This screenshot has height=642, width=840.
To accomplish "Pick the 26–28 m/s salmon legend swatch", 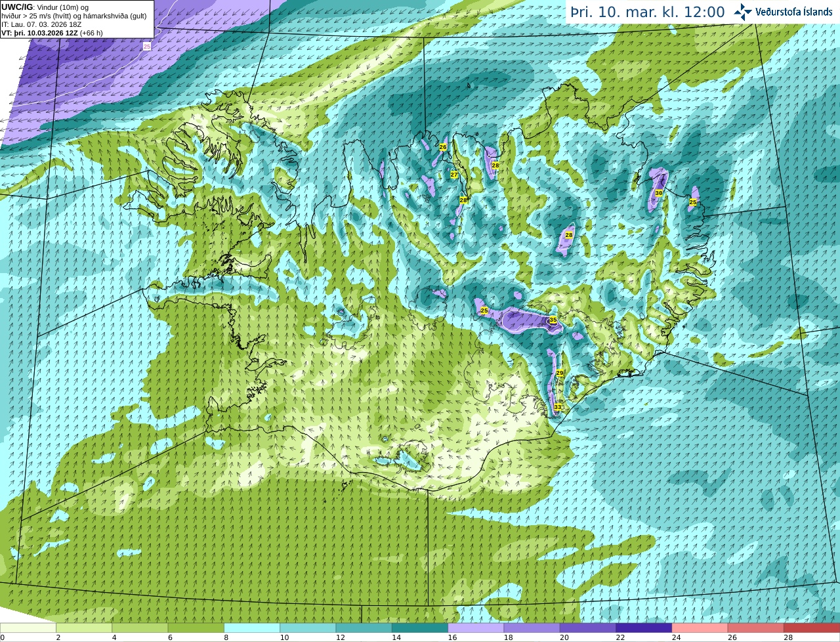I will pyautogui.click(x=756, y=628).
